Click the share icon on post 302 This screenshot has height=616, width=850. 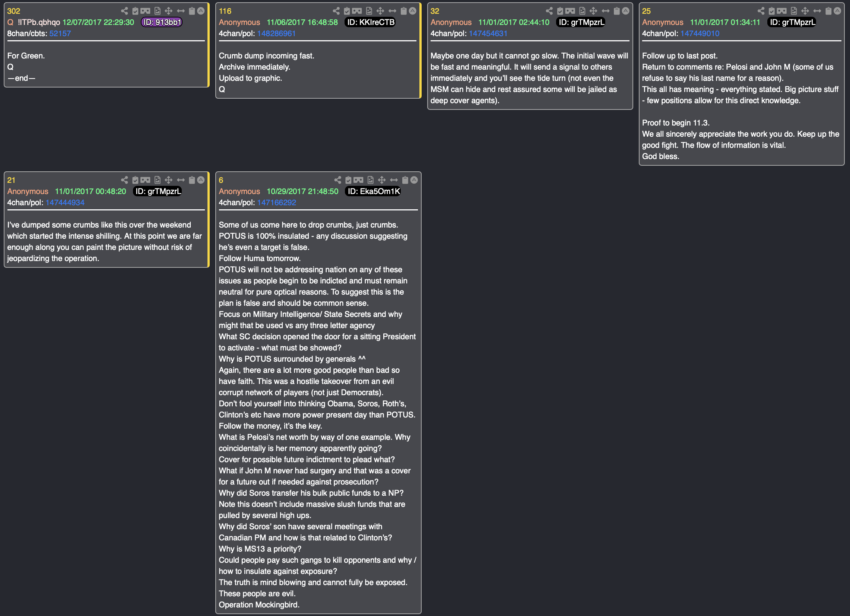[x=124, y=11]
